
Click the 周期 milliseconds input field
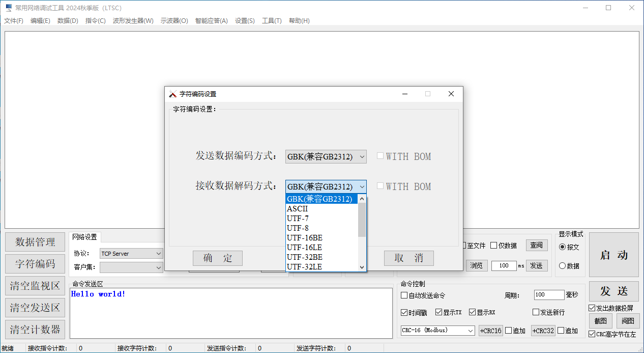549,295
